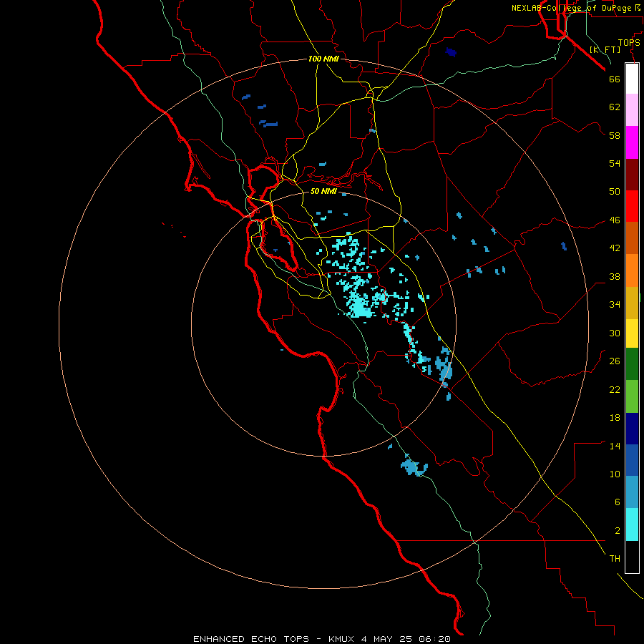Image resolution: width=644 pixels, height=644 pixels.
Task: Click the "18" legend value
Action: coord(615,418)
